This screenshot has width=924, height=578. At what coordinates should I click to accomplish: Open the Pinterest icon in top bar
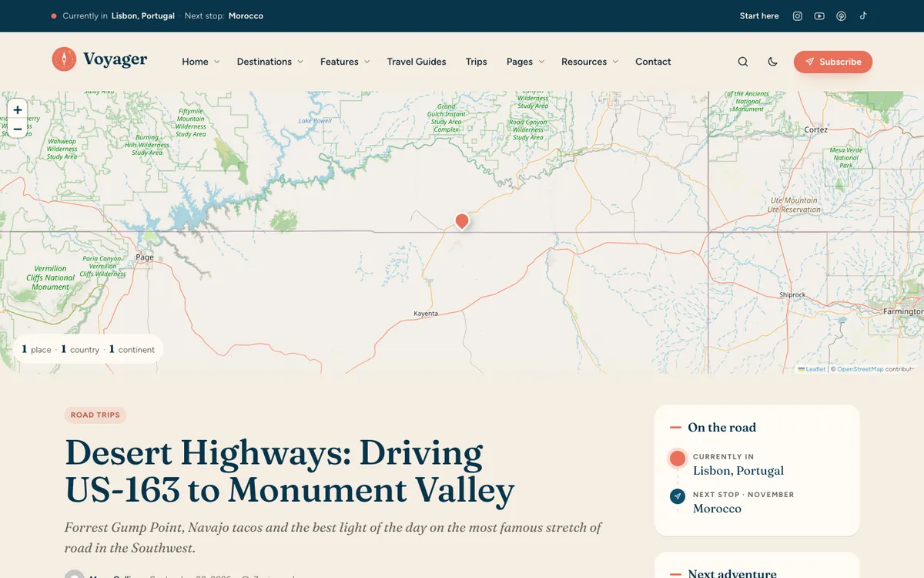pyautogui.click(x=842, y=16)
